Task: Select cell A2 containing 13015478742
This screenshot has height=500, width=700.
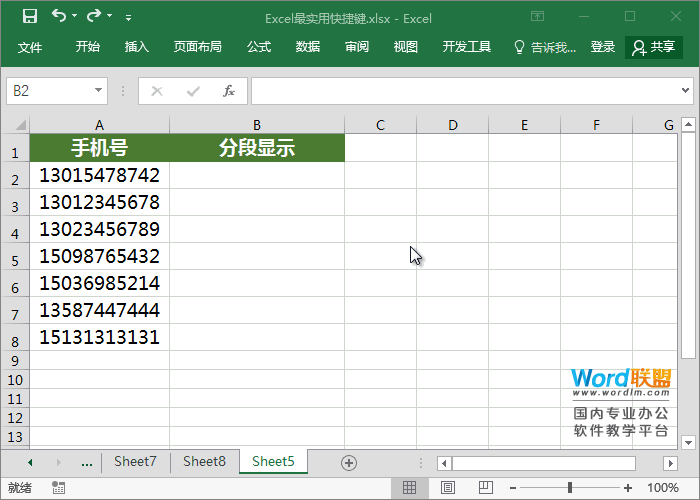Action: (x=99, y=175)
